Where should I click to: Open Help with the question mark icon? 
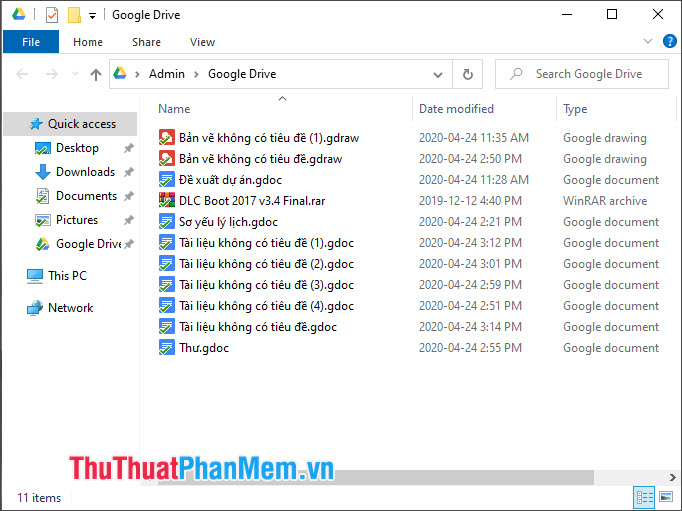point(669,41)
